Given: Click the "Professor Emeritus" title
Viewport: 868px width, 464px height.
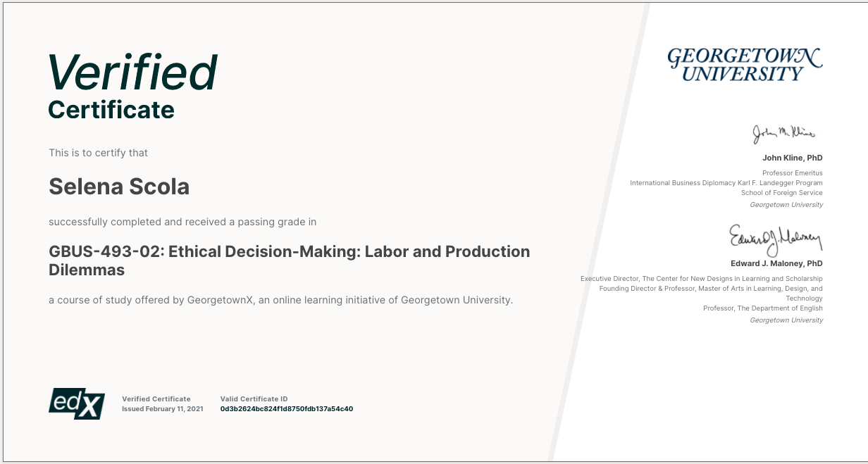Looking at the screenshot, I should pyautogui.click(x=793, y=173).
